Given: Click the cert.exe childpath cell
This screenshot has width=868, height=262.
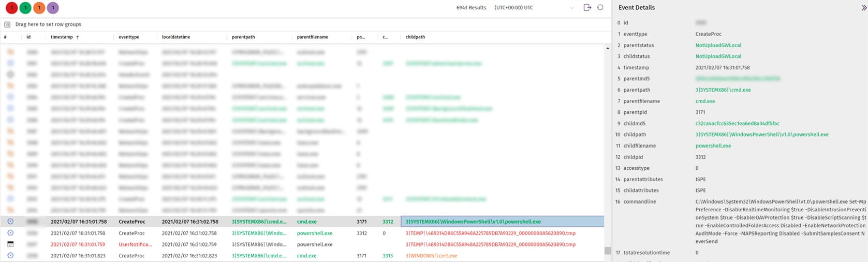Looking at the screenshot, I should point(431,256).
